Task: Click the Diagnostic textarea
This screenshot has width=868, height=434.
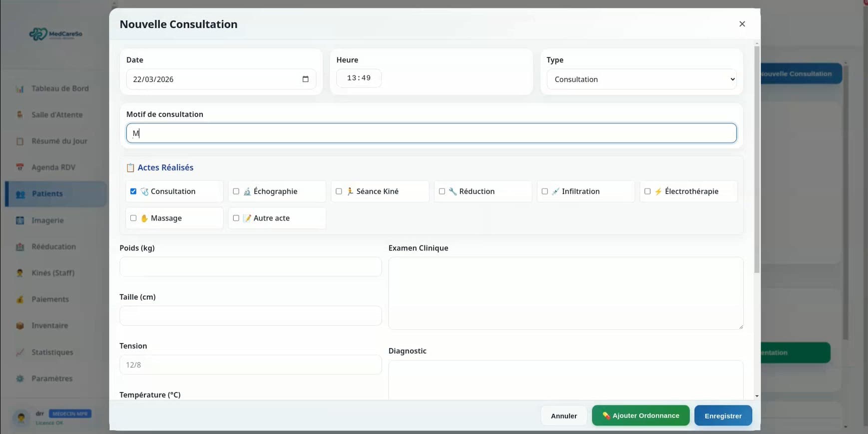Action: pyautogui.click(x=566, y=380)
